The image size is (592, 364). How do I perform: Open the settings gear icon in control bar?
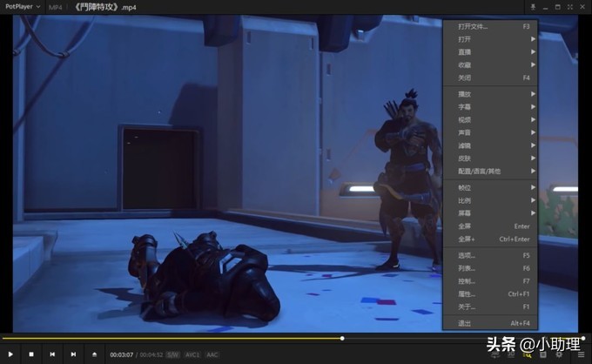pyautogui.click(x=559, y=354)
